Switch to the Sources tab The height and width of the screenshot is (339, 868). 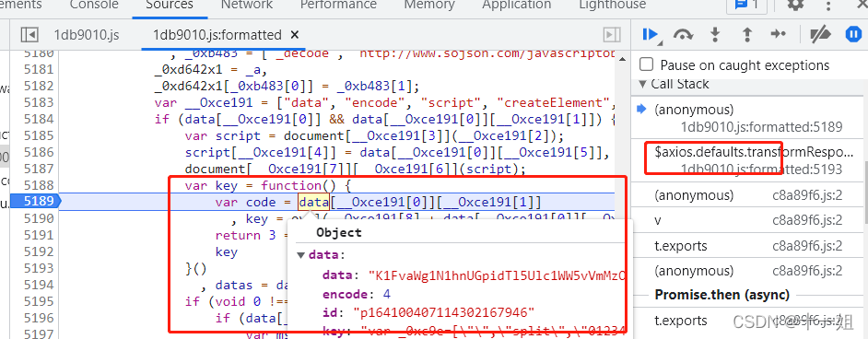pos(170,5)
